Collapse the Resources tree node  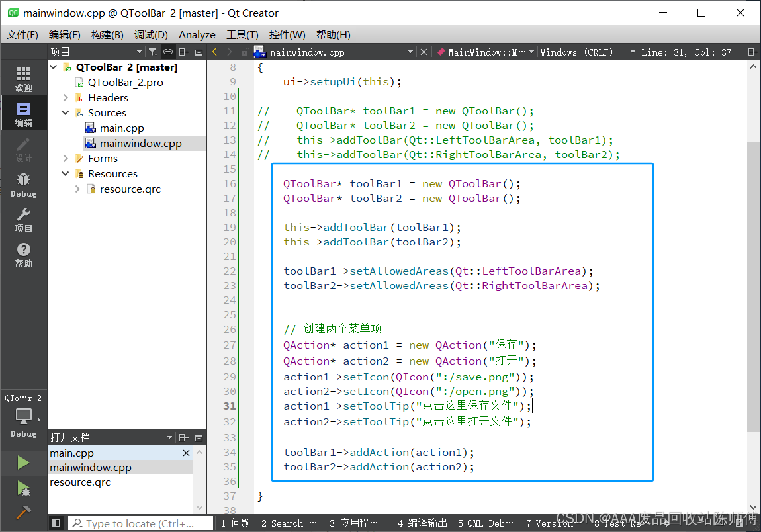point(65,173)
